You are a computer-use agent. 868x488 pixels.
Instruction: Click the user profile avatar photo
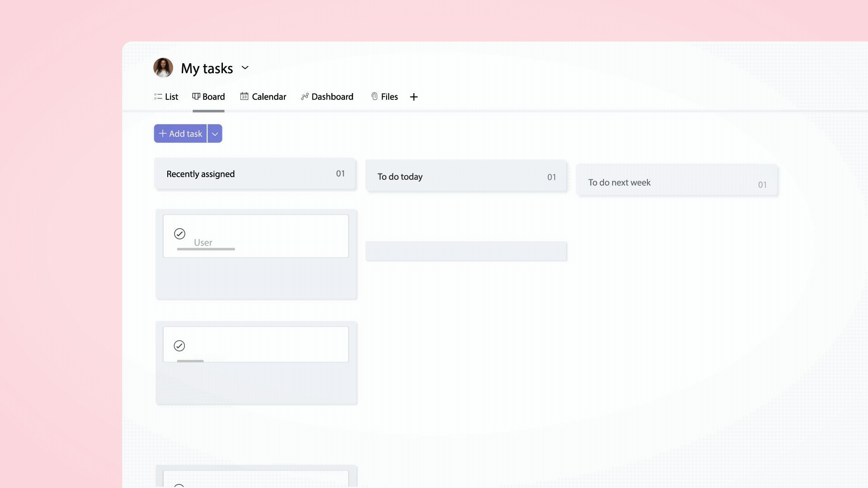[163, 68]
